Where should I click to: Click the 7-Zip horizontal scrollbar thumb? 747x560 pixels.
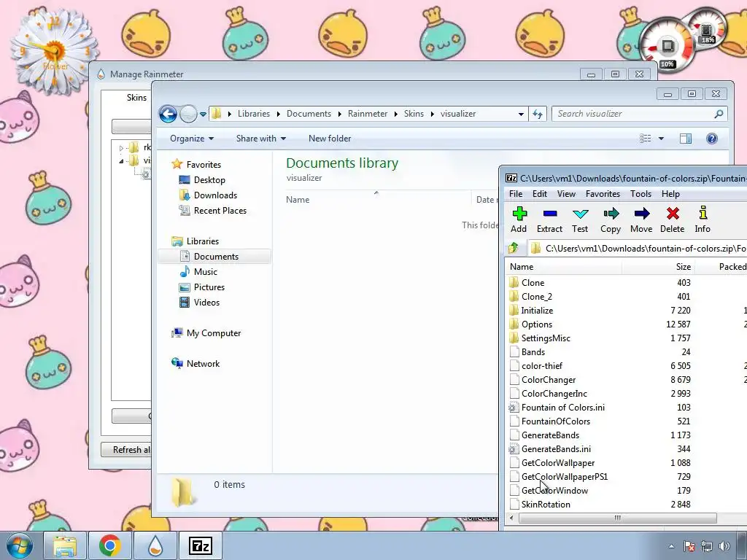tap(617, 518)
